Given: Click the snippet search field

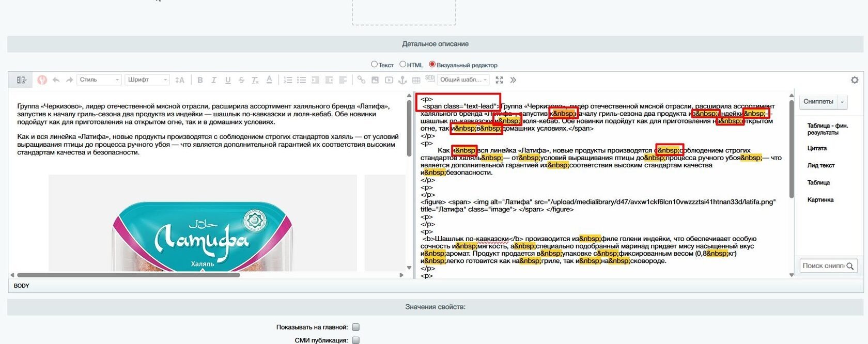Looking at the screenshot, I should click(x=823, y=266).
